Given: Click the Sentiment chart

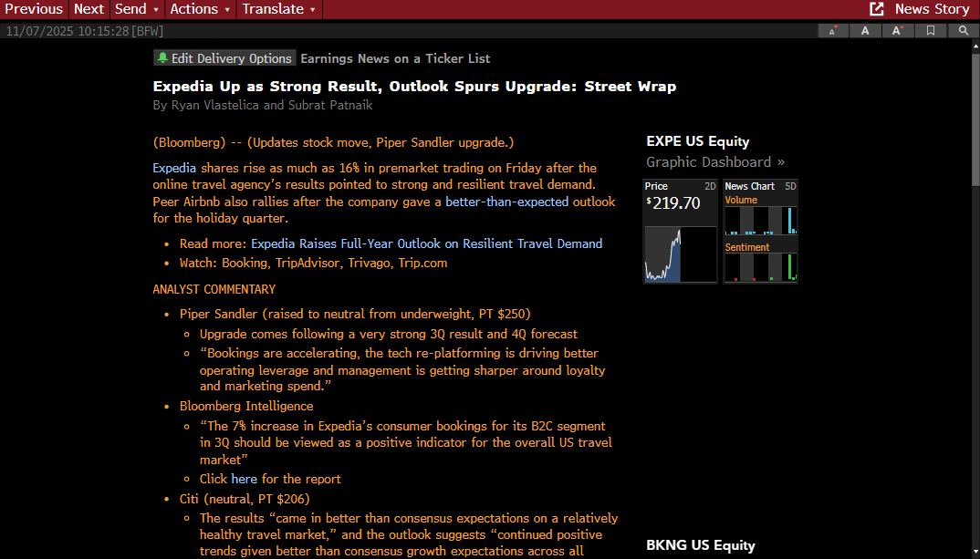Looking at the screenshot, I should point(761,267).
